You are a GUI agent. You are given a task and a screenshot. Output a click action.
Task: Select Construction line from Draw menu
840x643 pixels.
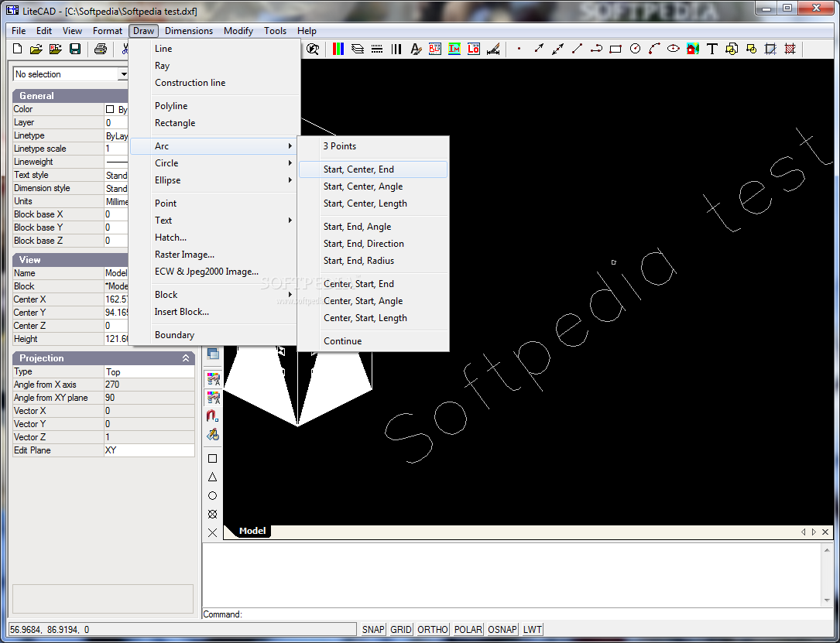tap(214, 83)
